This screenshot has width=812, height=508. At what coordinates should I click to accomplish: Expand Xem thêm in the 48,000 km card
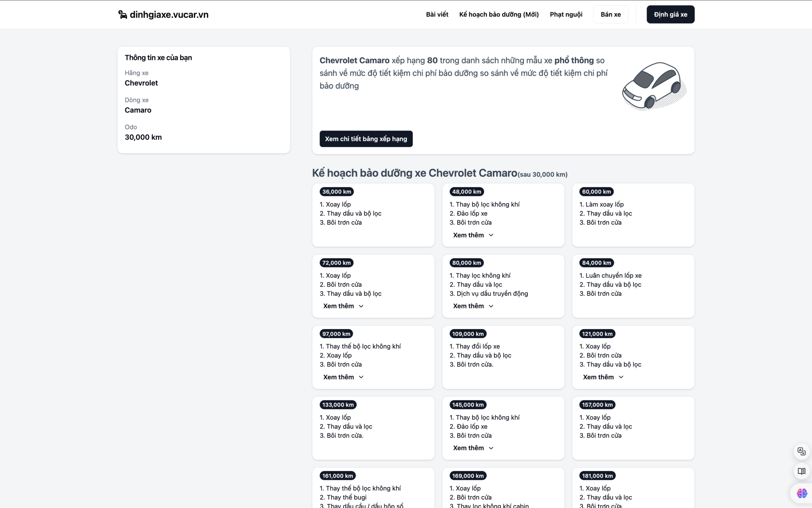[x=473, y=235]
